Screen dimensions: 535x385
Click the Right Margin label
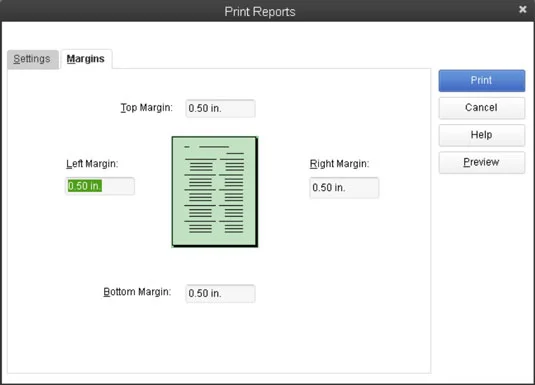coord(339,164)
